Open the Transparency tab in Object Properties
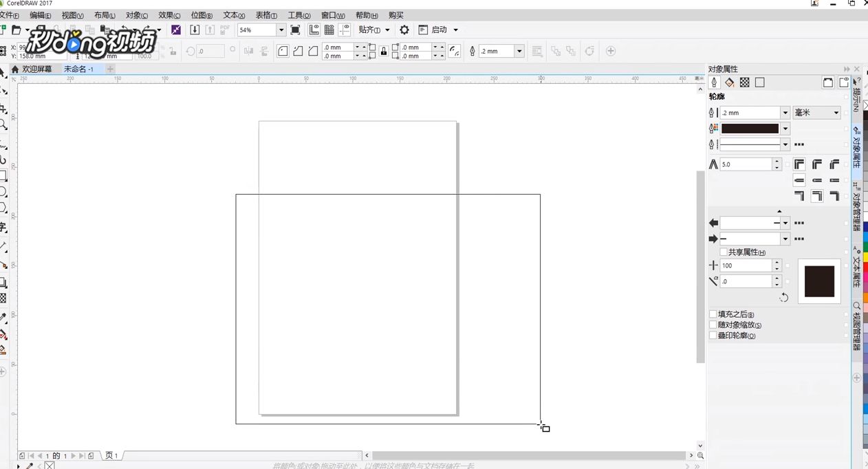This screenshot has height=469, width=868. (x=744, y=83)
